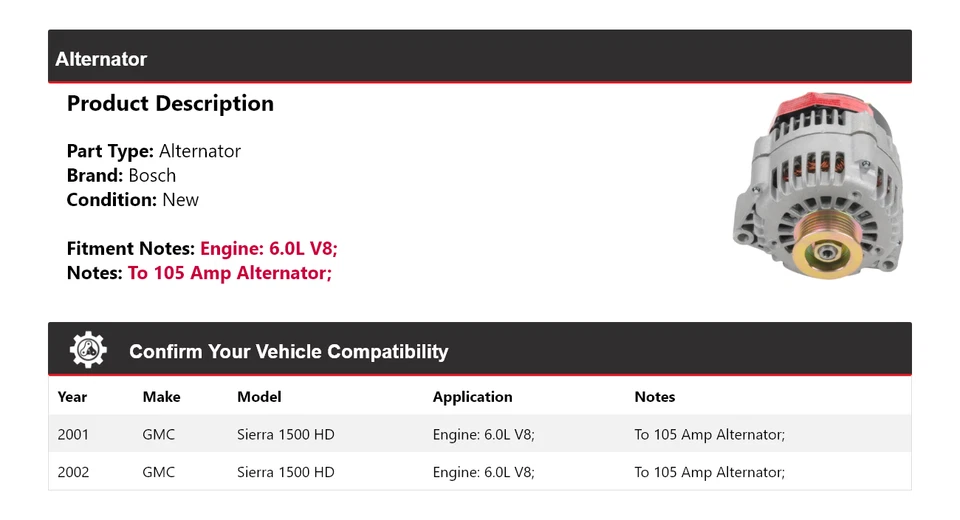960x520 pixels.
Task: Click the Brand: Bosch line
Action: [121, 175]
